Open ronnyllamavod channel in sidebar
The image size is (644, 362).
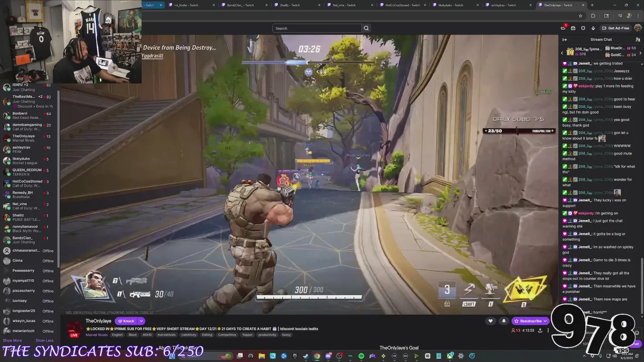30,229
